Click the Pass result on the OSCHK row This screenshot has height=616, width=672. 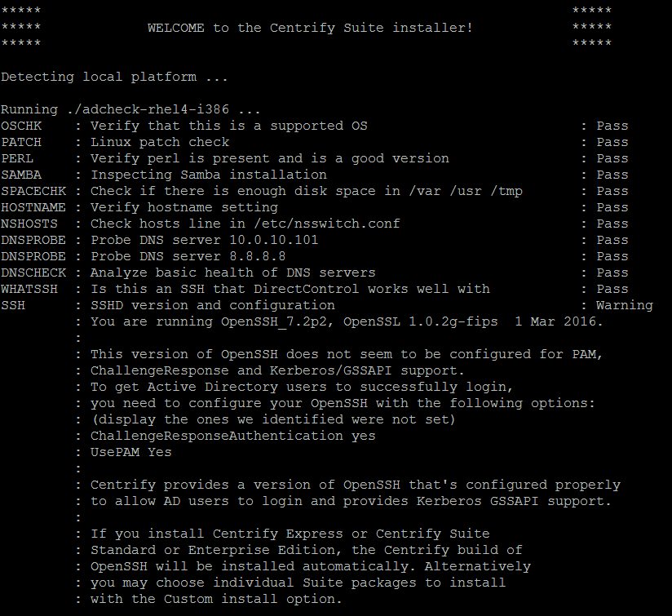[612, 126]
